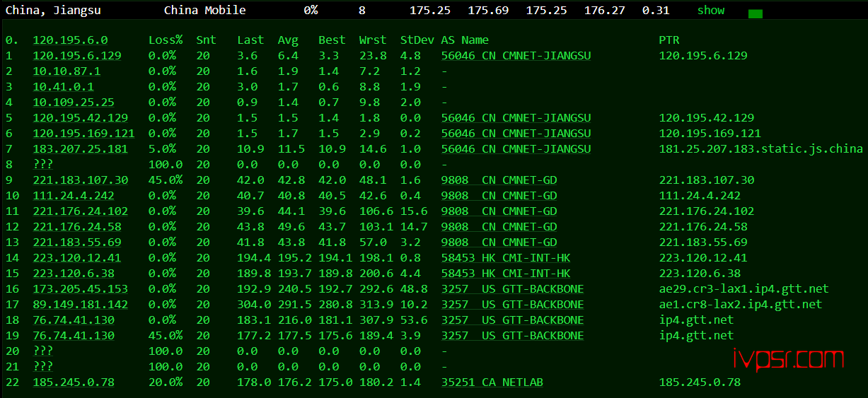This screenshot has width=868, height=398.
Task: Select the '???' entry in hop 21
Action: pos(42,367)
